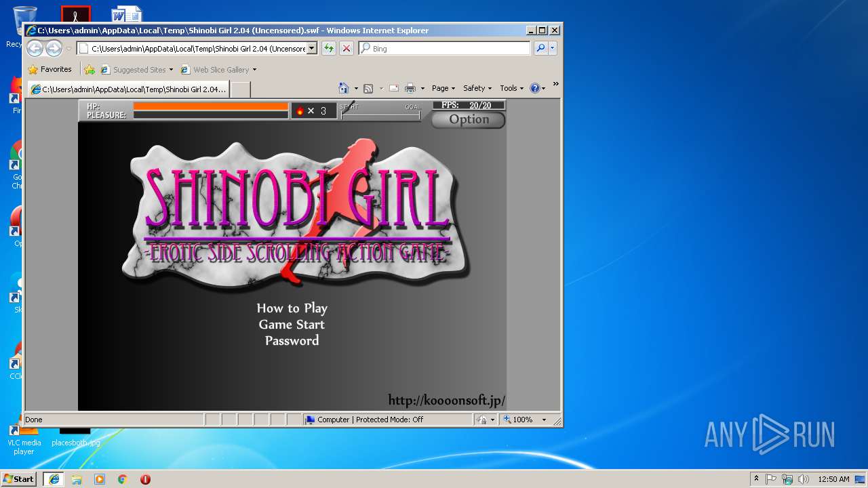868x488 pixels.
Task: Open the koooonsoft.jp link
Action: pyautogui.click(x=447, y=401)
